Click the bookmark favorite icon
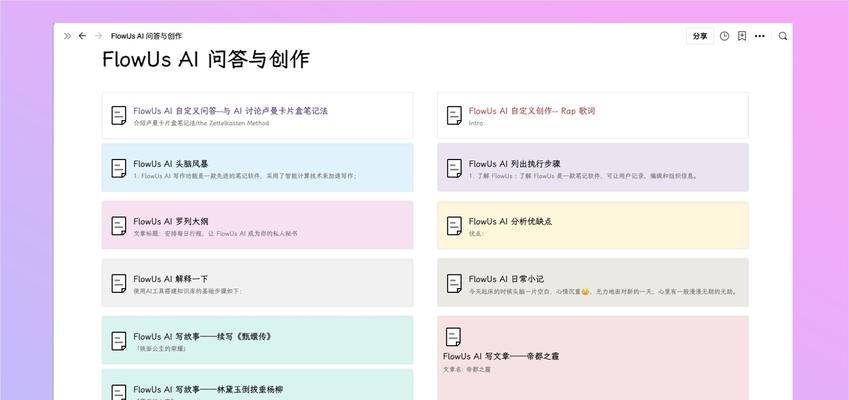 pyautogui.click(x=742, y=36)
